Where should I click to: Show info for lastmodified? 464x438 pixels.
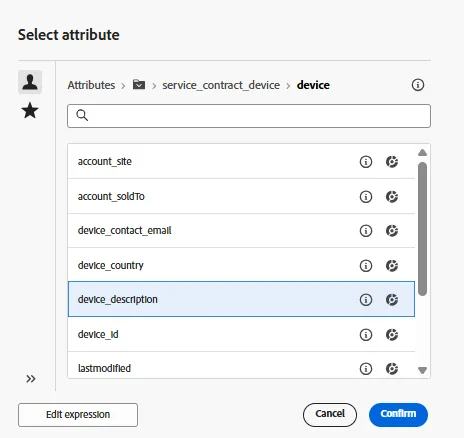[x=366, y=369]
